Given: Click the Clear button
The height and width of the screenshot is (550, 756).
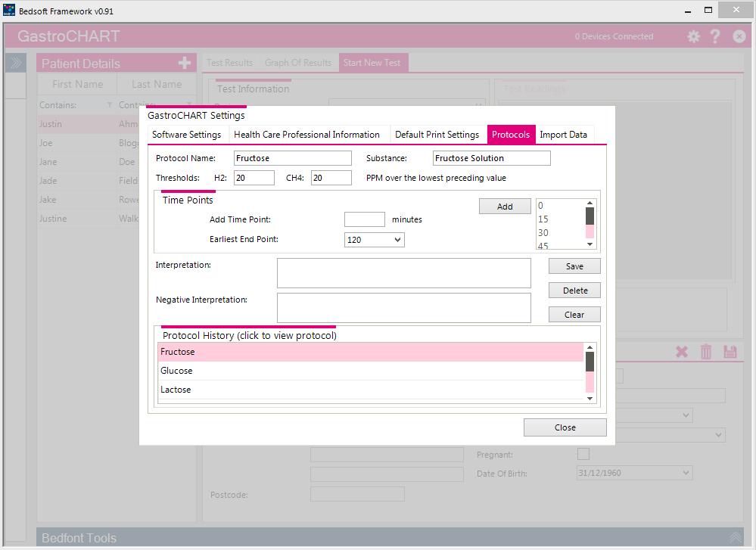Looking at the screenshot, I should [x=574, y=314].
